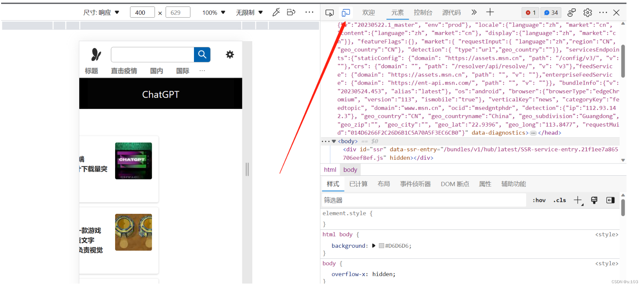
Task: Click the style source link beside html body
Action: point(607,235)
